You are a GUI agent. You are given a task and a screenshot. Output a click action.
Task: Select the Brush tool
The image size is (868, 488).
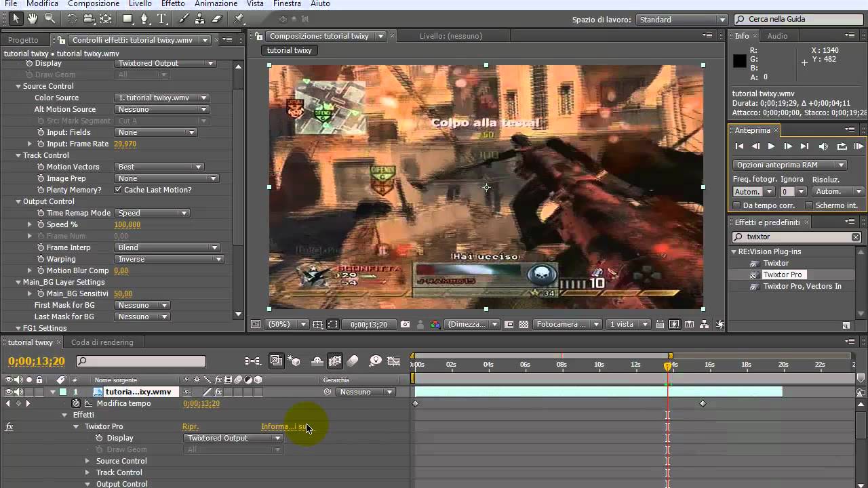[x=184, y=19]
